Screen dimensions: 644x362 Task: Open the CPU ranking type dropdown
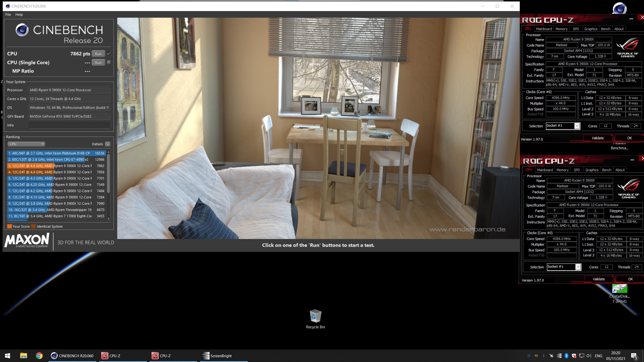point(26,144)
